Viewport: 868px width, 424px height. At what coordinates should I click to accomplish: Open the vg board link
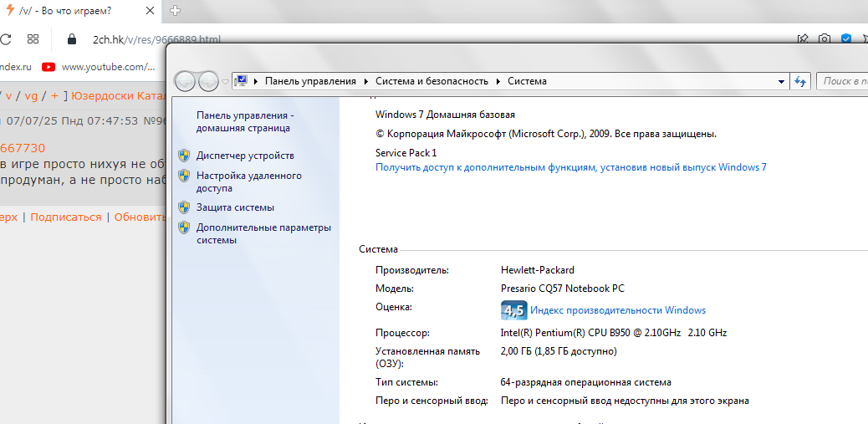tap(31, 95)
